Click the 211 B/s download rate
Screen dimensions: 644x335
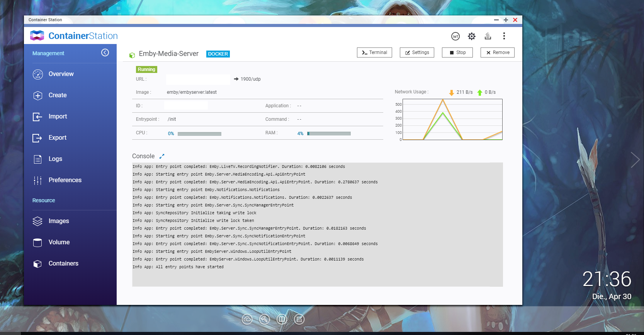pyautogui.click(x=464, y=92)
